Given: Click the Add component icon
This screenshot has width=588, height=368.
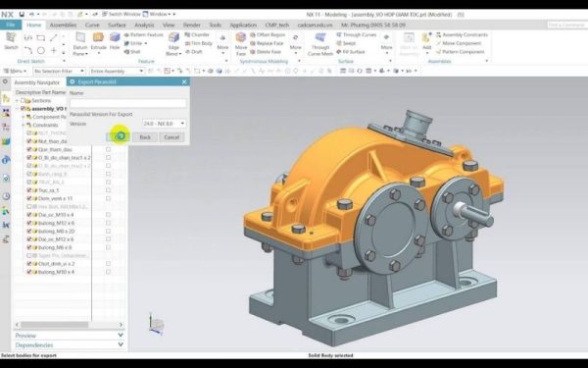Looking at the screenshot, I should click(x=426, y=38).
